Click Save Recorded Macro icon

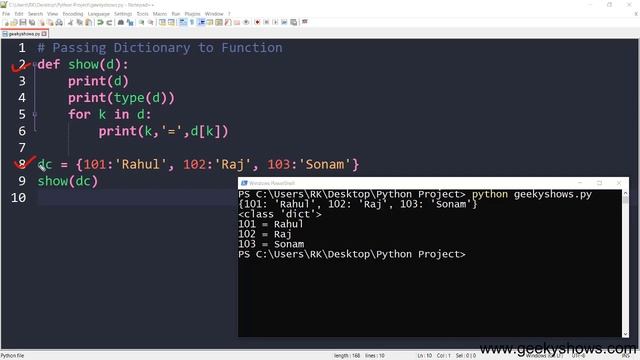coord(293,22)
